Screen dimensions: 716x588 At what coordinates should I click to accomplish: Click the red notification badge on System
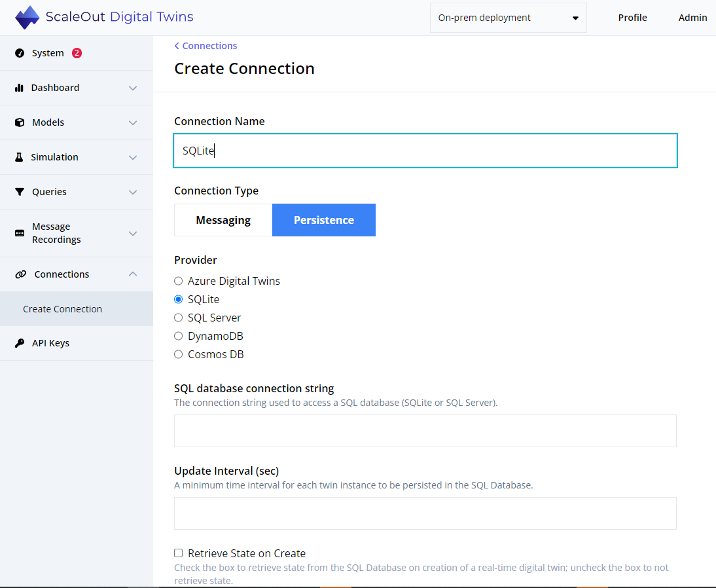tap(77, 53)
